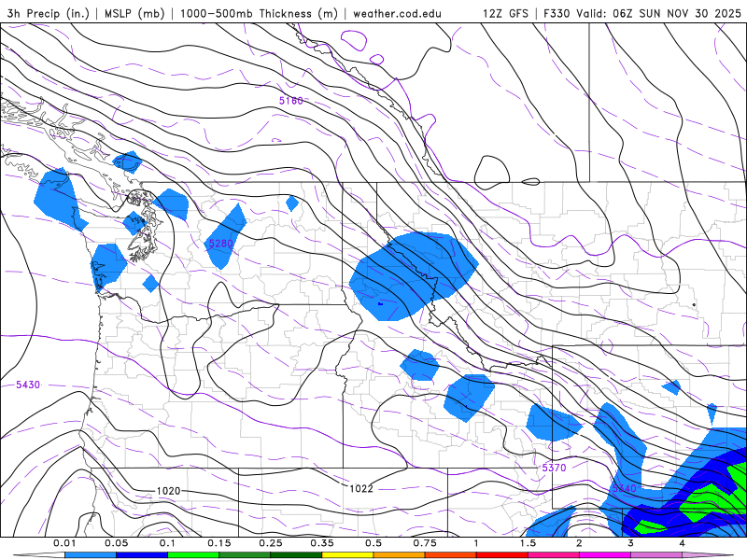Click the '1000-500mb Thickness (m)' header label
Image resolution: width=747 pixels, height=560 pixels.
(x=259, y=13)
